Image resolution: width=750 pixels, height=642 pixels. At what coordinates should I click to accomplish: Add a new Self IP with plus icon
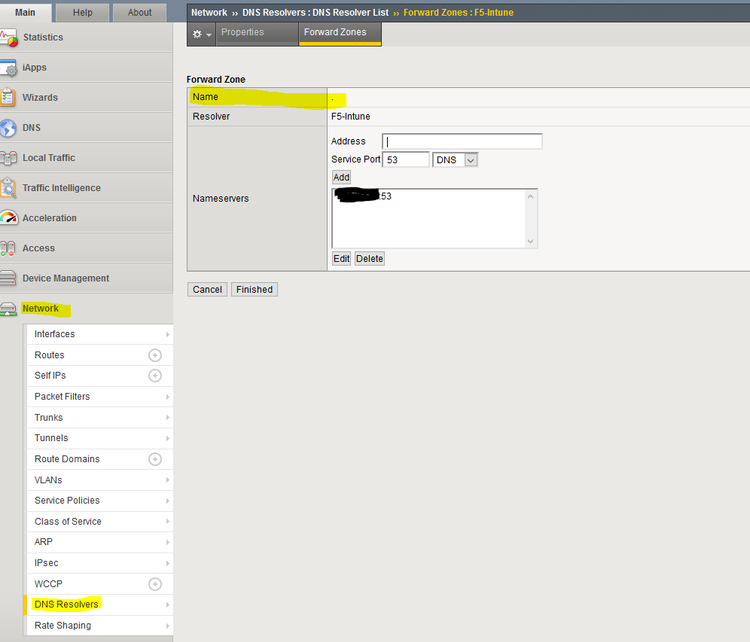(155, 376)
